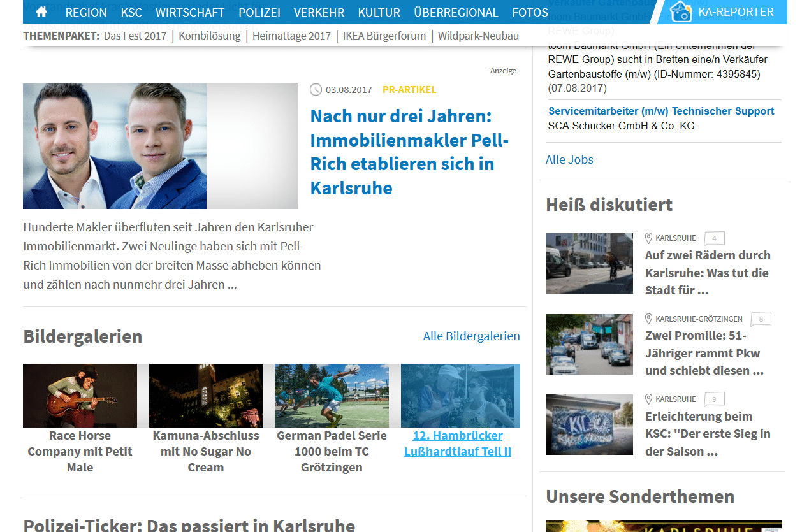Open topic 'Kombilösung'
The width and height of the screenshot is (809, 532).
(x=210, y=36)
